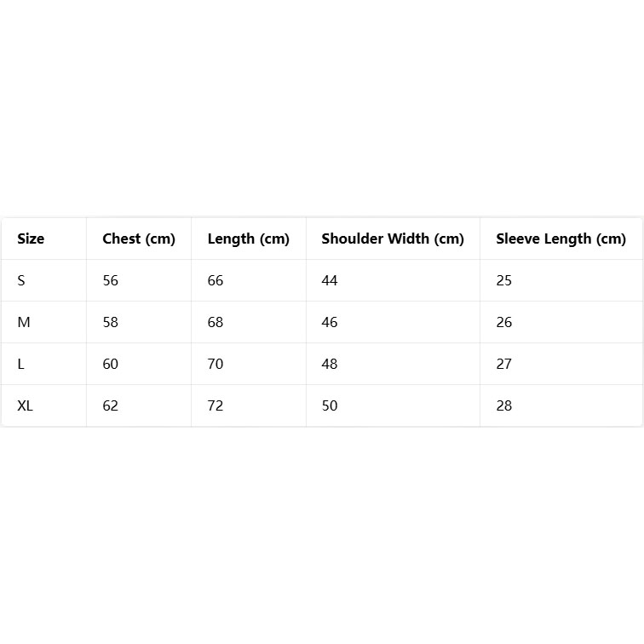Select shoulder width value 44 for S

(x=330, y=280)
